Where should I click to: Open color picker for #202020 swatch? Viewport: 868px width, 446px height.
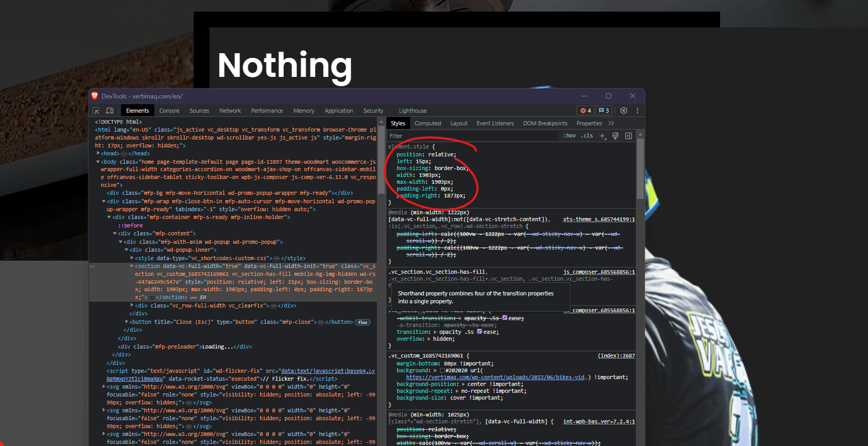tap(442, 370)
